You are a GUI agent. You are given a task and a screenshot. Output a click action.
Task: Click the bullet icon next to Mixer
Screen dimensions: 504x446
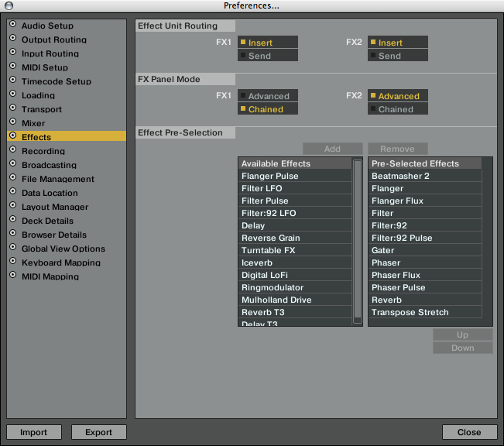tap(12, 122)
